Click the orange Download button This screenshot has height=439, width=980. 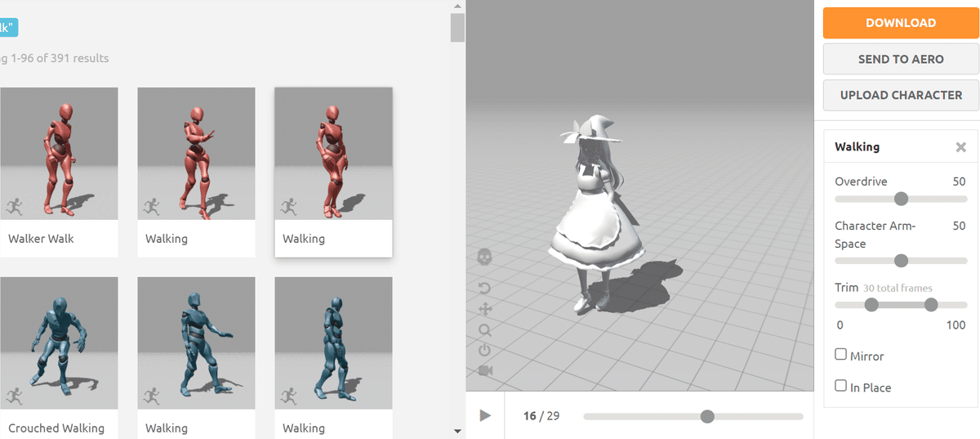pyautogui.click(x=901, y=23)
